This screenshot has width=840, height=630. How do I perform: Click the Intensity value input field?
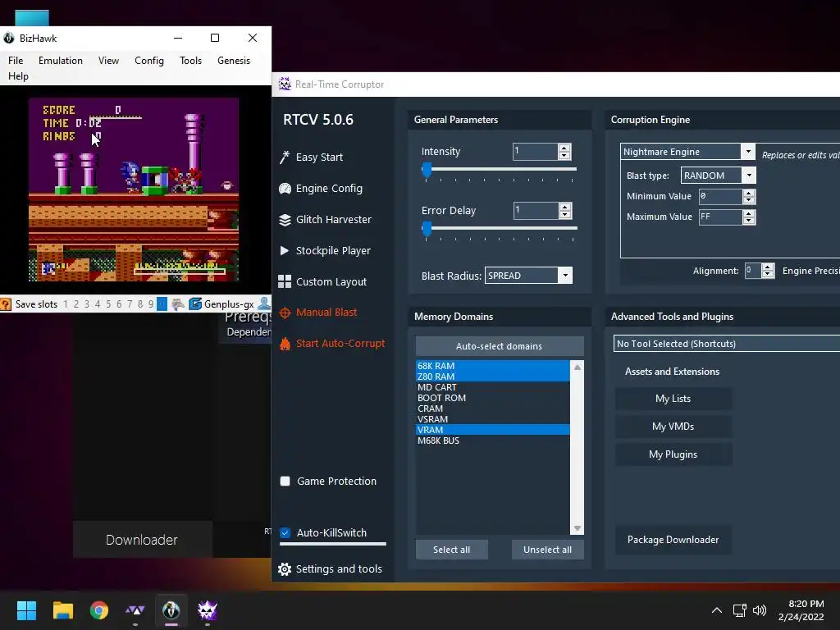tap(535, 152)
